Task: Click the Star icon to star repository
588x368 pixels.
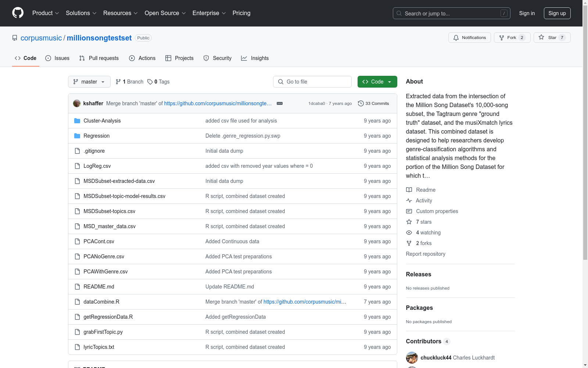Action: pos(541,37)
